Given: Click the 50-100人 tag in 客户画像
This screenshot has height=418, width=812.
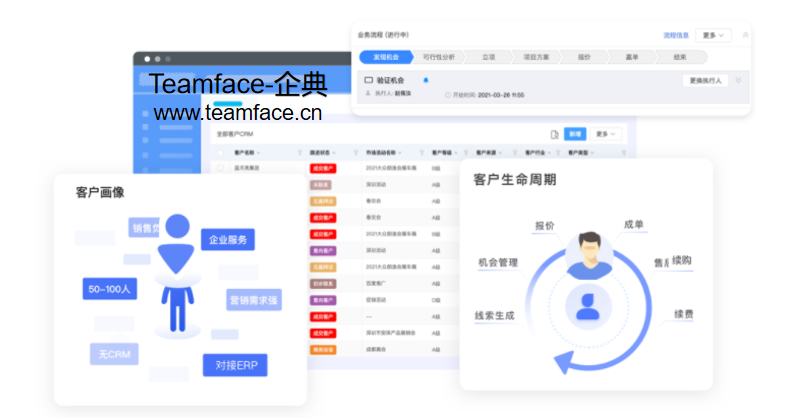Looking at the screenshot, I should [x=109, y=289].
